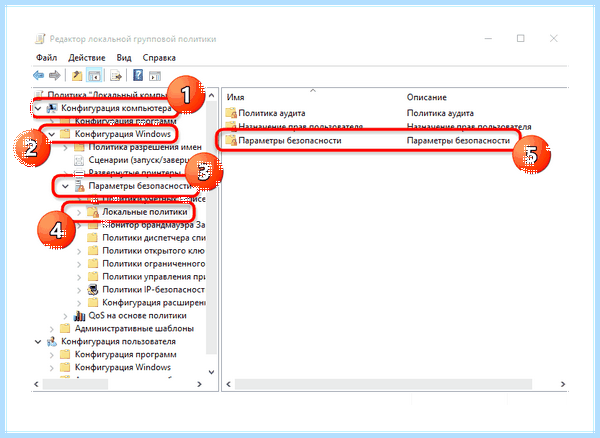Click the Back arrow toolbar icon
Viewport: 600px width, 438px height.
[x=38, y=75]
